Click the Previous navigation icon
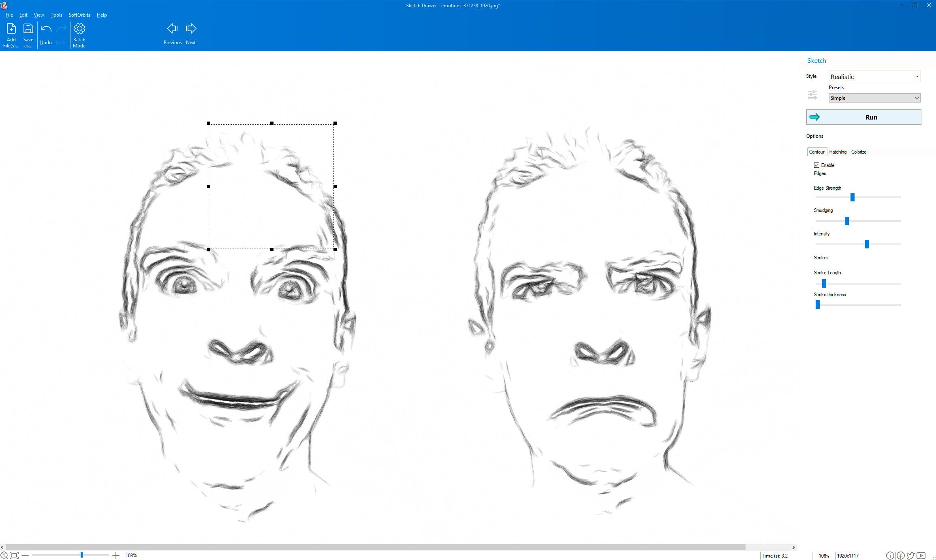The width and height of the screenshot is (936, 560). pyautogui.click(x=172, y=28)
